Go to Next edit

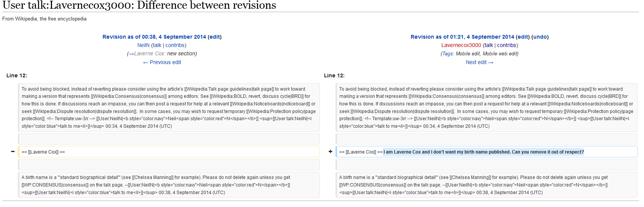tap(480, 62)
